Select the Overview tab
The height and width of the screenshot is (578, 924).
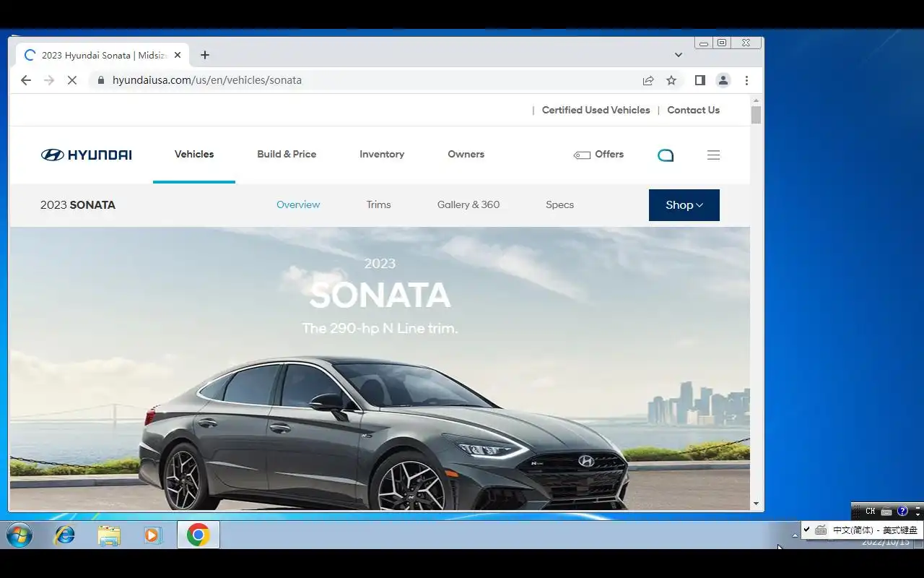pos(298,204)
